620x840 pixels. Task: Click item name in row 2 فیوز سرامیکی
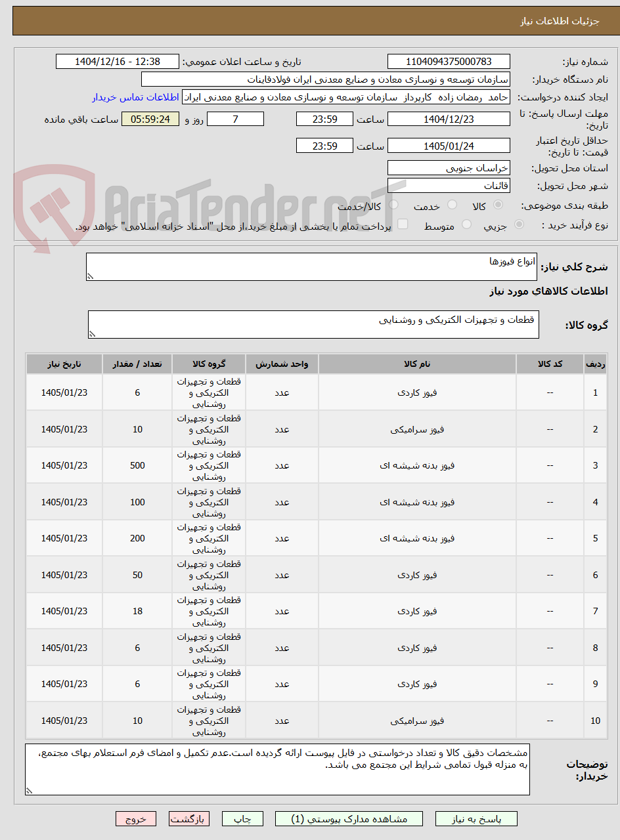coord(417,429)
